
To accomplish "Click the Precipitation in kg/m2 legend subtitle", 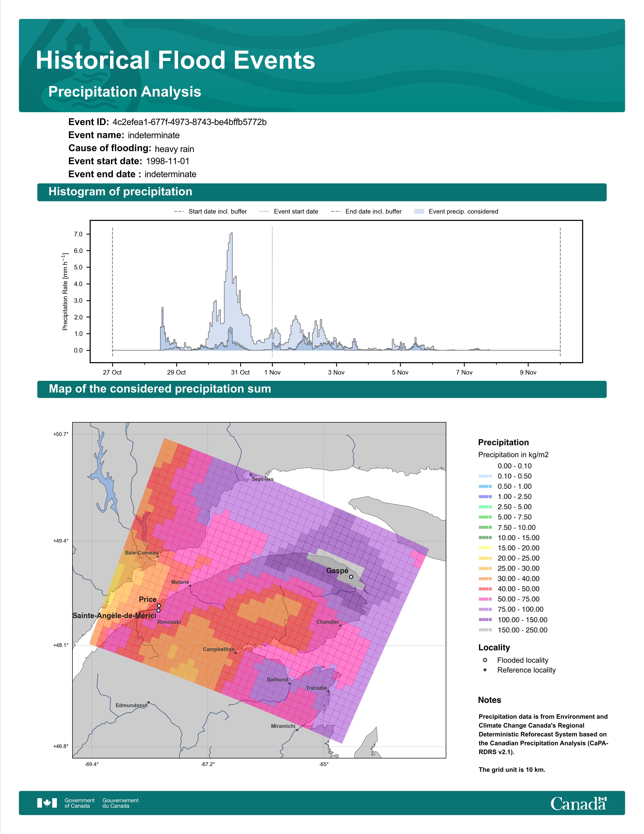I will click(513, 454).
